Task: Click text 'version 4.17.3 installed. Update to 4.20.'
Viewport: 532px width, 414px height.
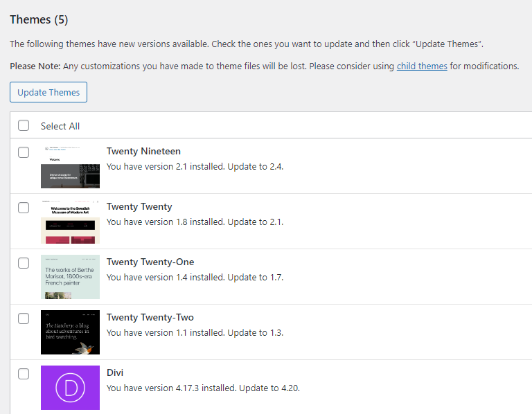Action: coord(221,388)
